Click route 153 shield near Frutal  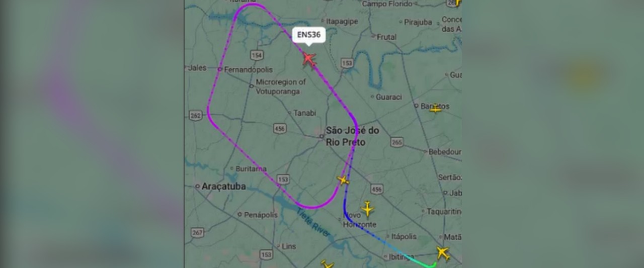click(347, 63)
